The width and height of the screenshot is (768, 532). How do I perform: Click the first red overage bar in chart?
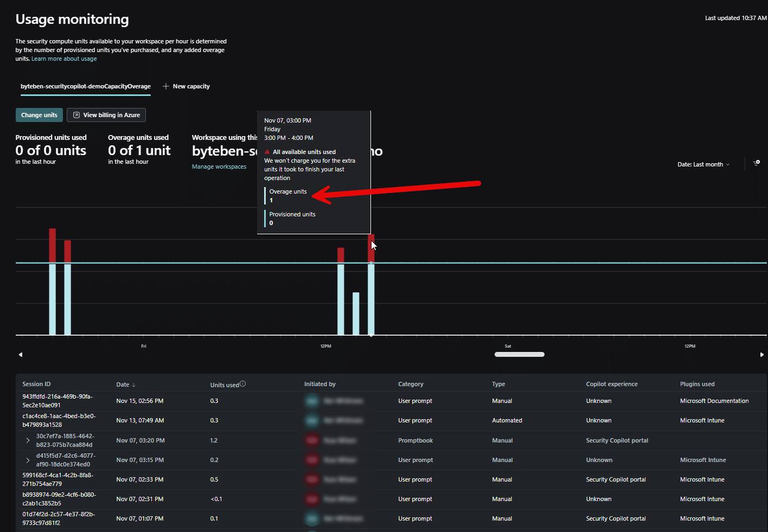pos(53,245)
